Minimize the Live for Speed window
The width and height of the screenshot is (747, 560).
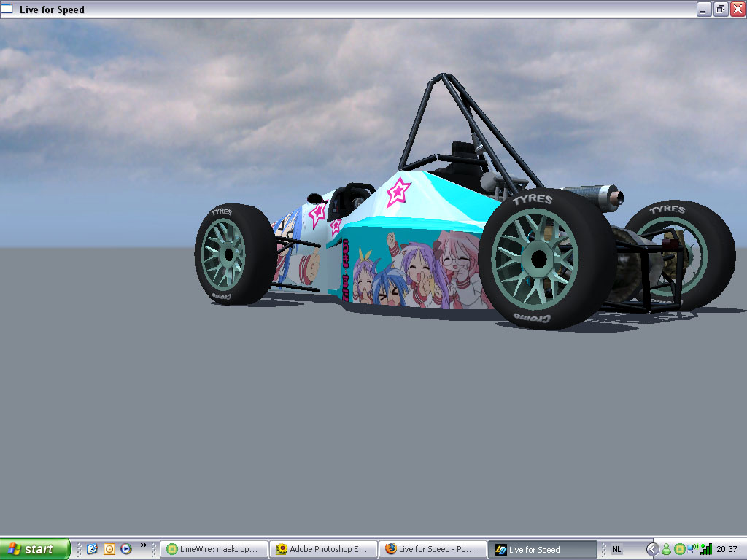click(x=704, y=9)
